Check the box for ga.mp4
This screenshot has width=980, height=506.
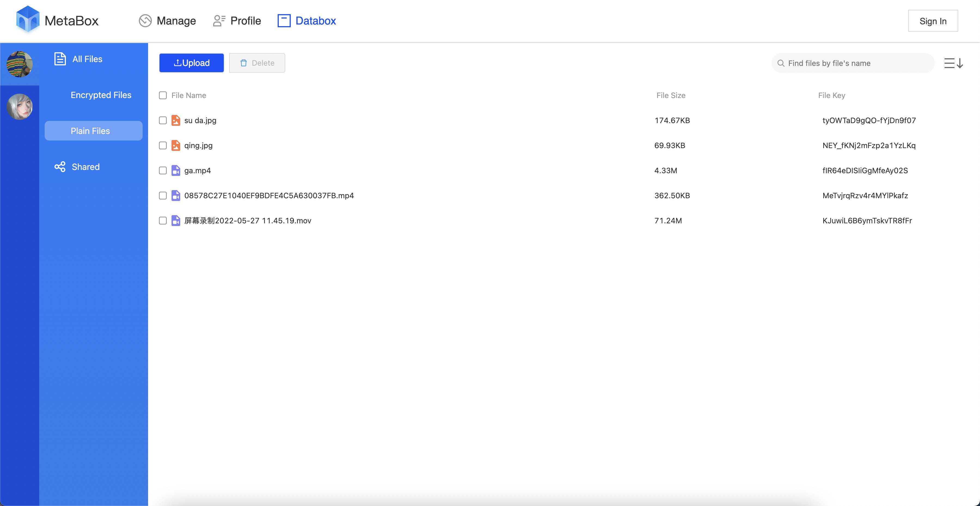pos(163,170)
